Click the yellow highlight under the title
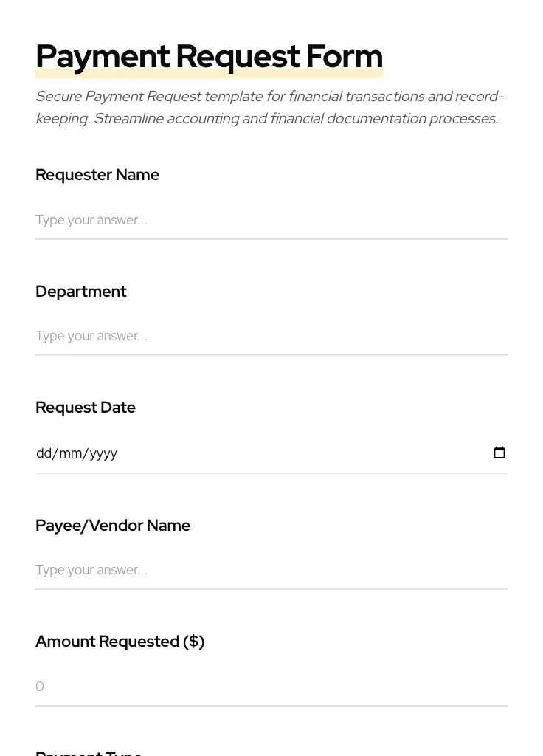 coord(209,73)
